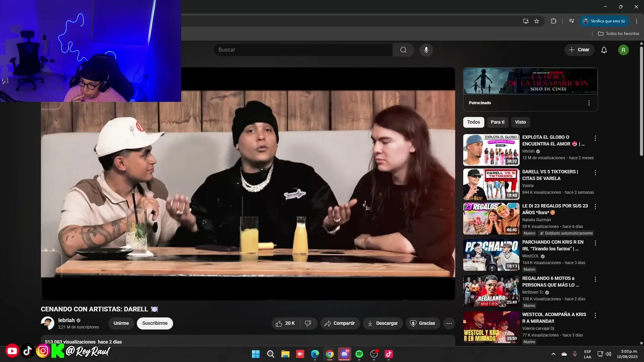
Task: Open WESTCOL Y KRIS EN MIRANDA thumbnail
Action: [491, 327]
